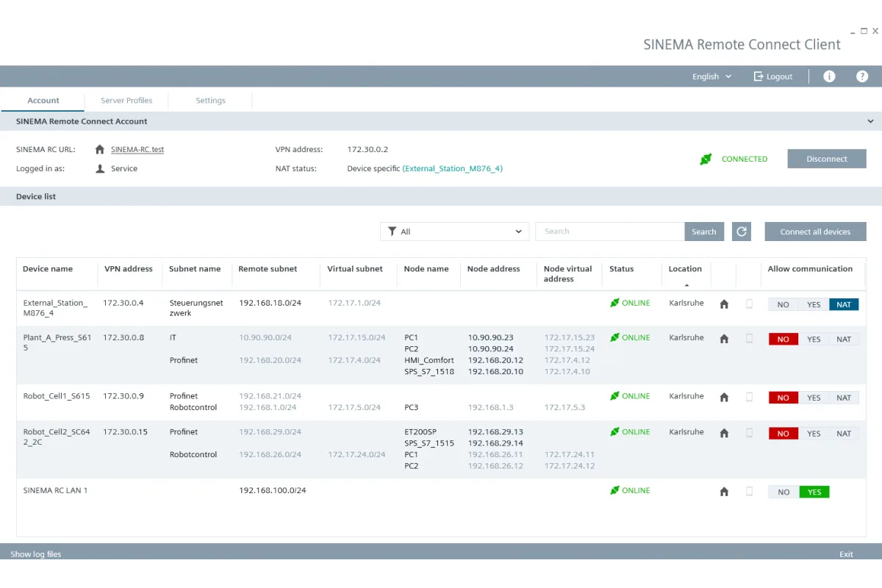Set SINEMA RC LAN 1 communication to NO
This screenshot has width=882, height=588.
coord(784,492)
